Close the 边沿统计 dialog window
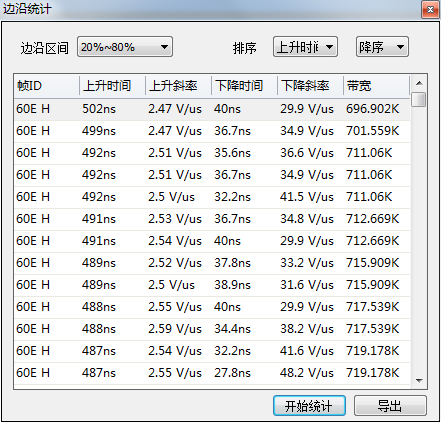The height and width of the screenshot is (423, 441). pyautogui.click(x=430, y=9)
